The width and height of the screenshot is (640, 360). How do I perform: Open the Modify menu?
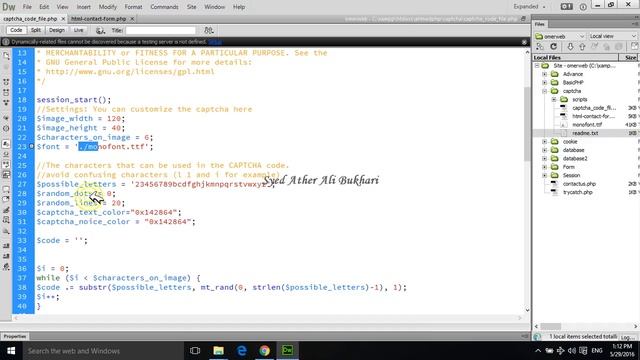click(x=108, y=7)
